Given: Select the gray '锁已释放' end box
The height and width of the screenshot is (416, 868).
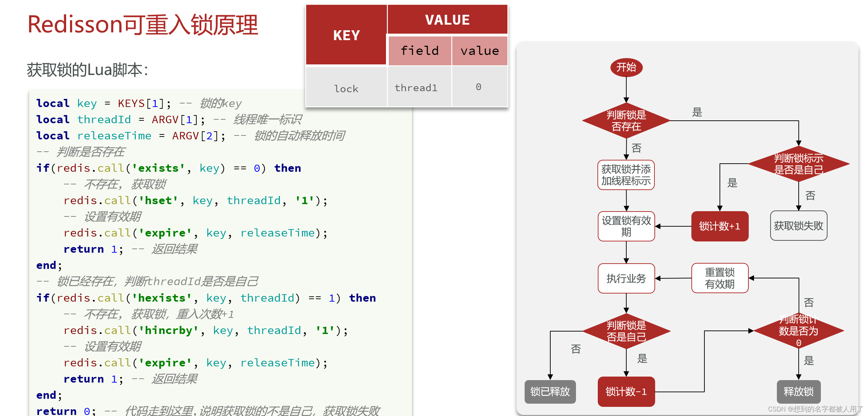Looking at the screenshot, I should tap(550, 392).
